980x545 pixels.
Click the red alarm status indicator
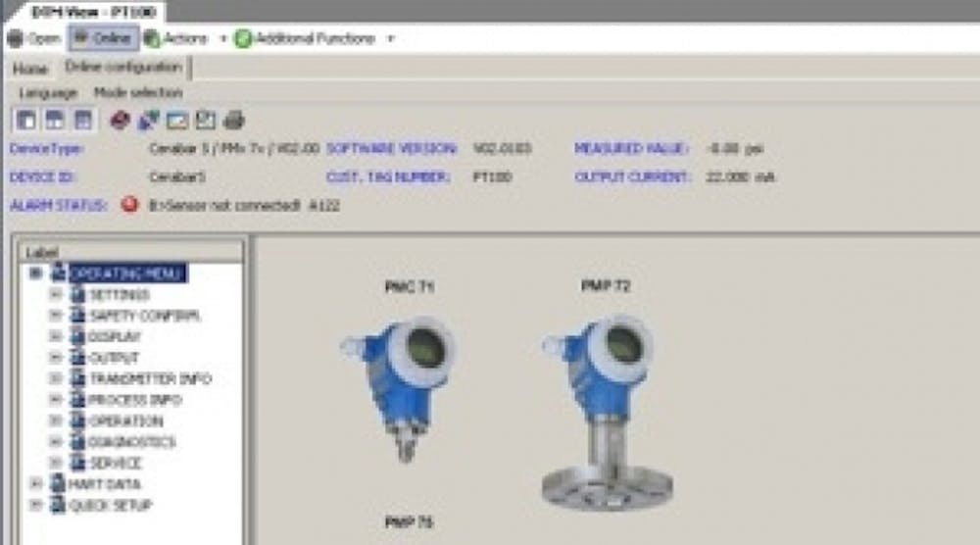(130, 204)
